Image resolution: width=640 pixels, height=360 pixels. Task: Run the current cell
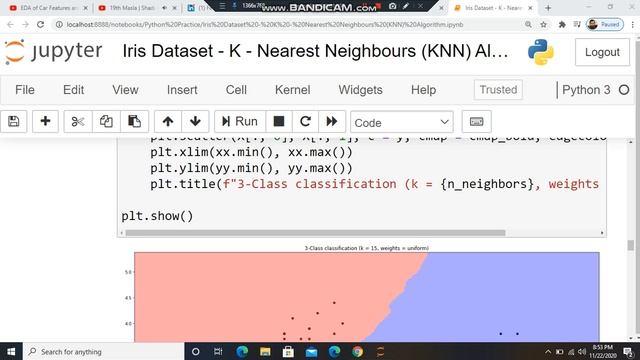point(240,122)
